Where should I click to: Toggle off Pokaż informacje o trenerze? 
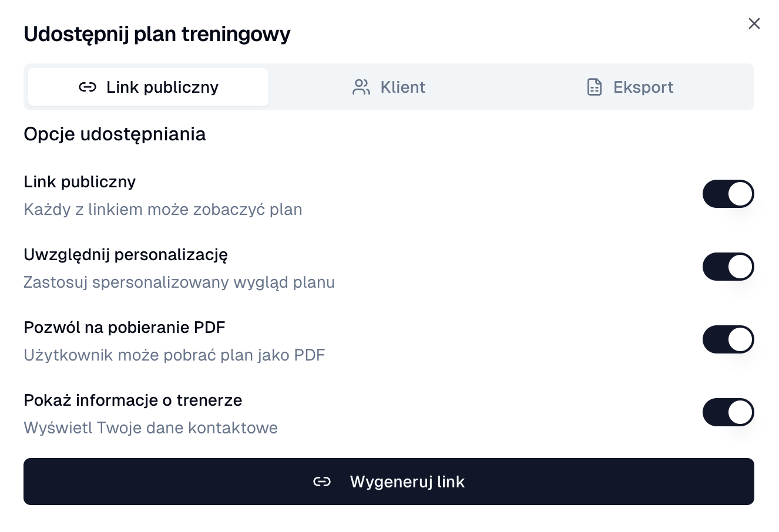click(x=728, y=412)
